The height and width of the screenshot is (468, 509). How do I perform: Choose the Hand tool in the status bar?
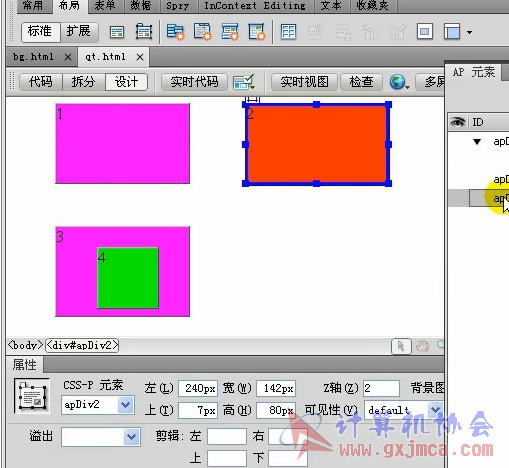422,346
